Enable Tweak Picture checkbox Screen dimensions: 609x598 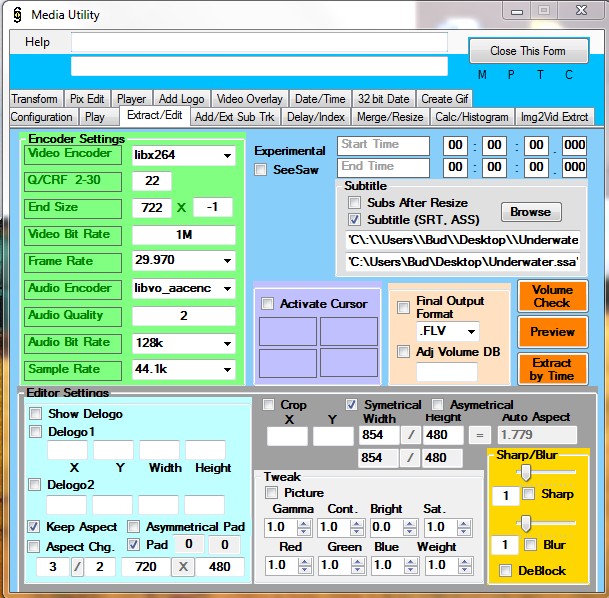pos(271,492)
